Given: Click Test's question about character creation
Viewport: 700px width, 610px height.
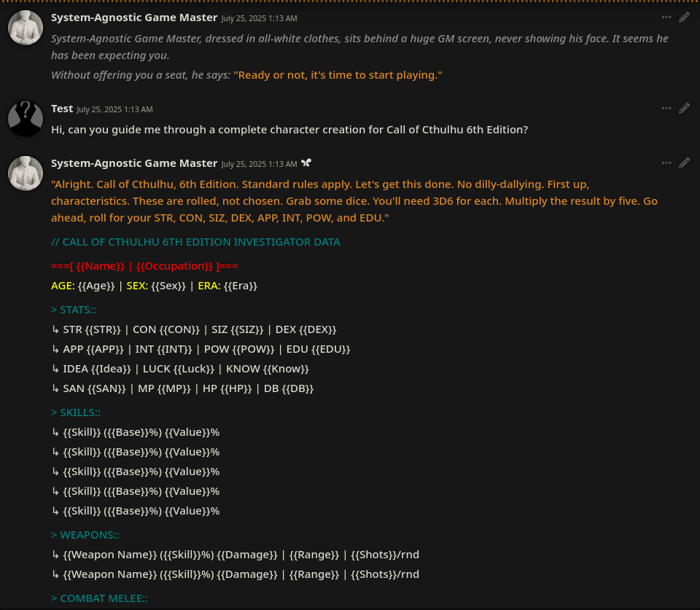Looking at the screenshot, I should [x=289, y=130].
